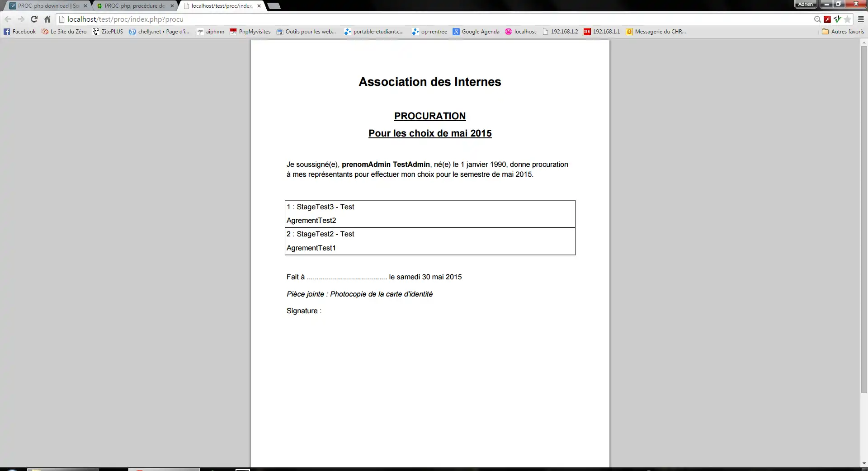The image size is (868, 471).
Task: Click the 'Signature :' label
Action: 304,311
